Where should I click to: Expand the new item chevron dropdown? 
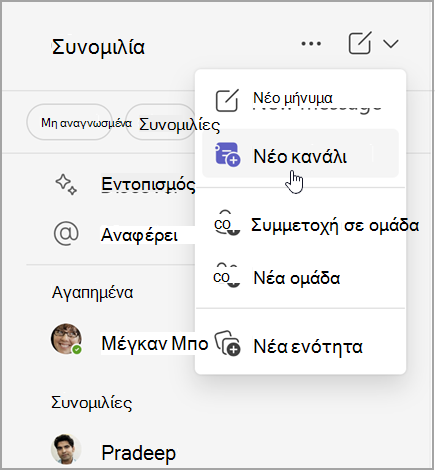(x=391, y=44)
